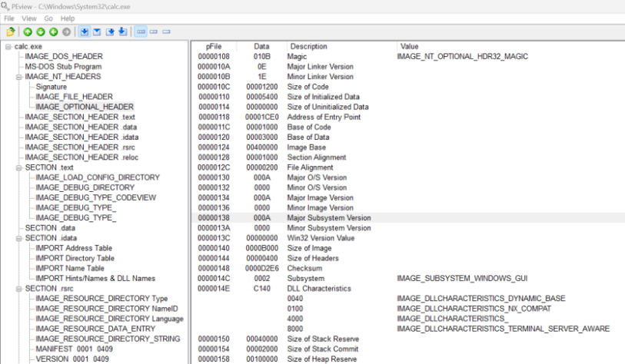This screenshot has height=364, width=625.
Task: Collapse the SECTION .rsrc node
Action: [x=18, y=289]
